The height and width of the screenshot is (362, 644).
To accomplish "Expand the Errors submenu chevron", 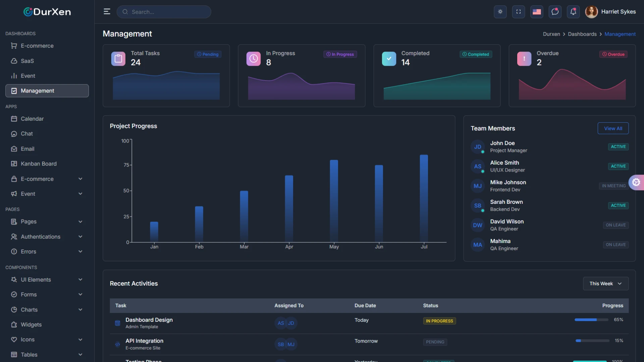I will pyautogui.click(x=80, y=251).
